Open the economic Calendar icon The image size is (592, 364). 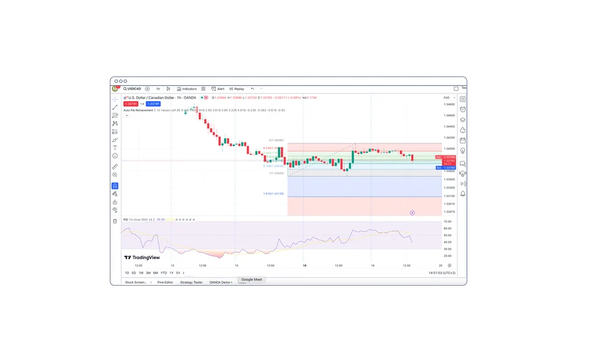tap(462, 140)
